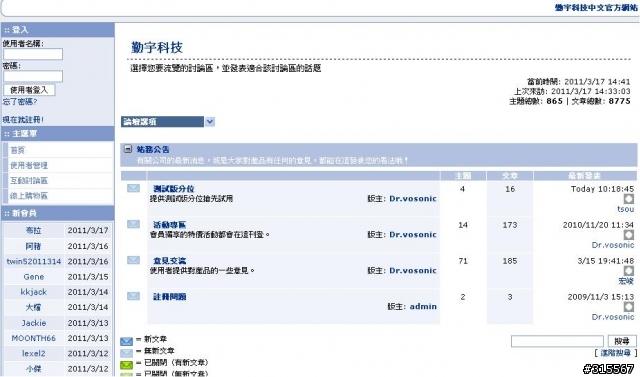The width and height of the screenshot is (640, 377).
Task: Click the 主題 column header
Action: click(463, 176)
